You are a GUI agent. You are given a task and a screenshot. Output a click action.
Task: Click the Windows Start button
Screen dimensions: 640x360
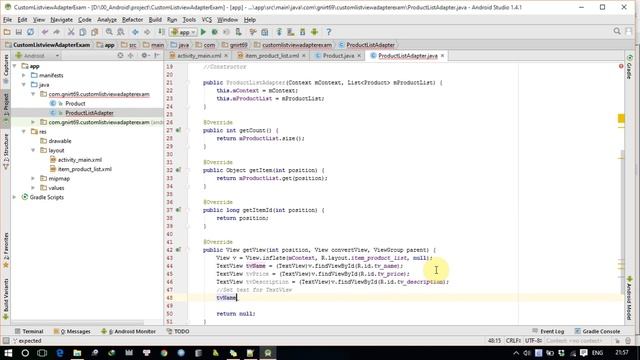[8, 353]
